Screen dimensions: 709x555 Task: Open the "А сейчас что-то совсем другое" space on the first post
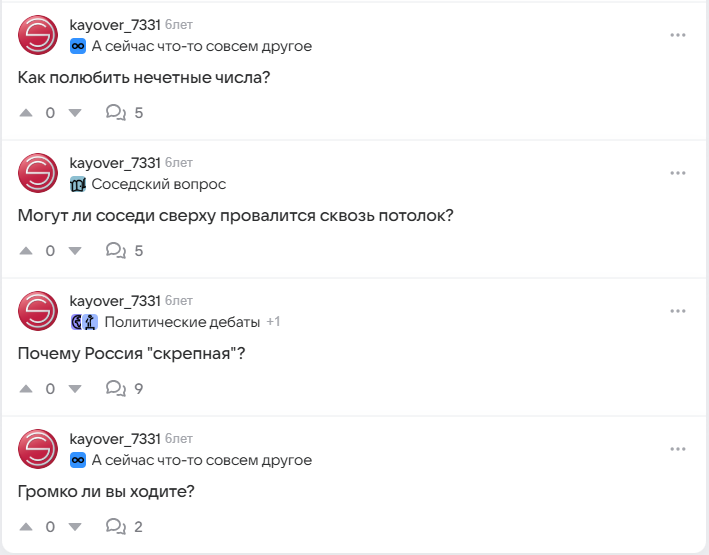coord(201,46)
